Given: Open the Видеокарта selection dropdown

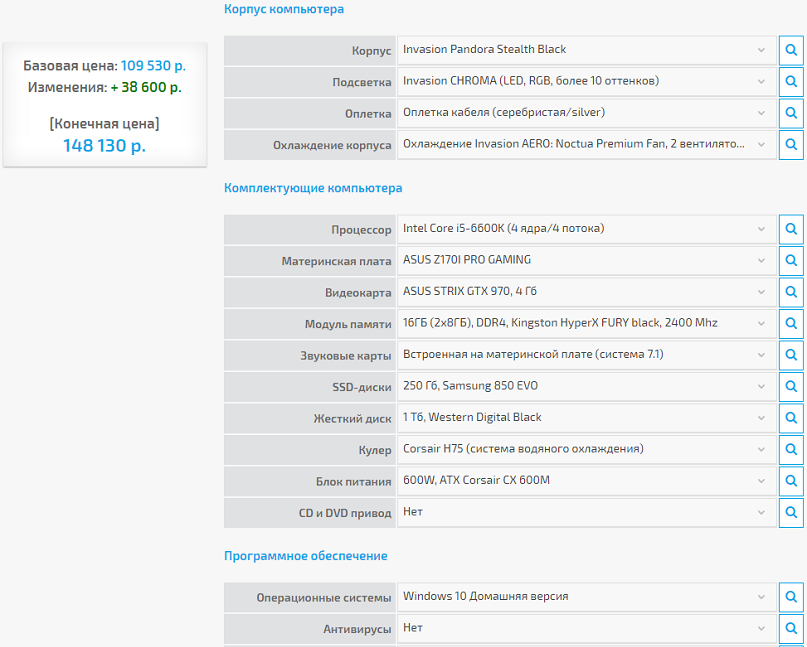Looking at the screenshot, I should pyautogui.click(x=585, y=292).
